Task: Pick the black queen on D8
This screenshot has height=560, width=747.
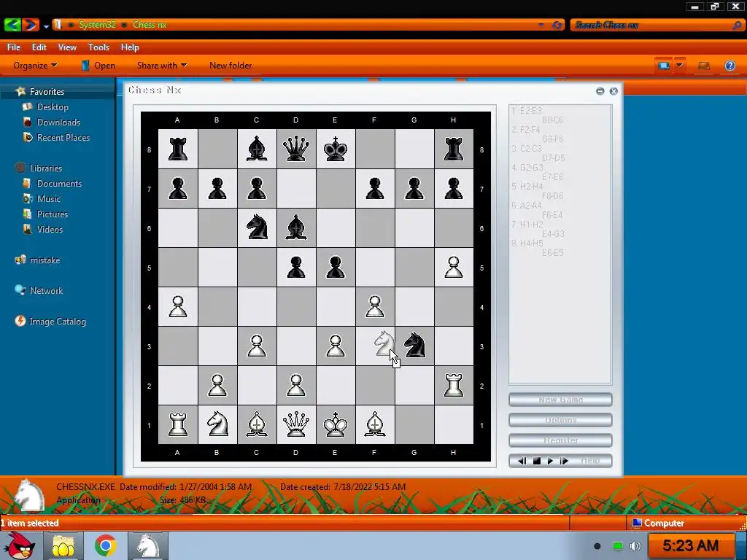Action: (x=296, y=149)
